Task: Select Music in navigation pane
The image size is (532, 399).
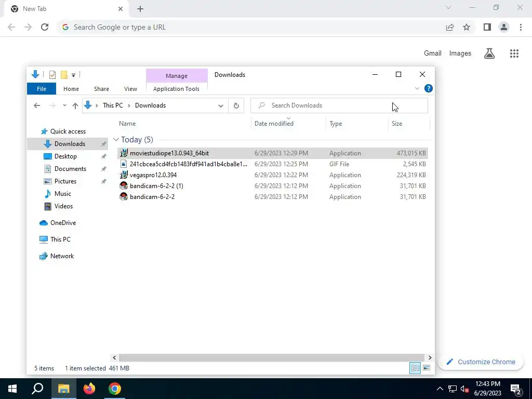Action: pyautogui.click(x=62, y=194)
